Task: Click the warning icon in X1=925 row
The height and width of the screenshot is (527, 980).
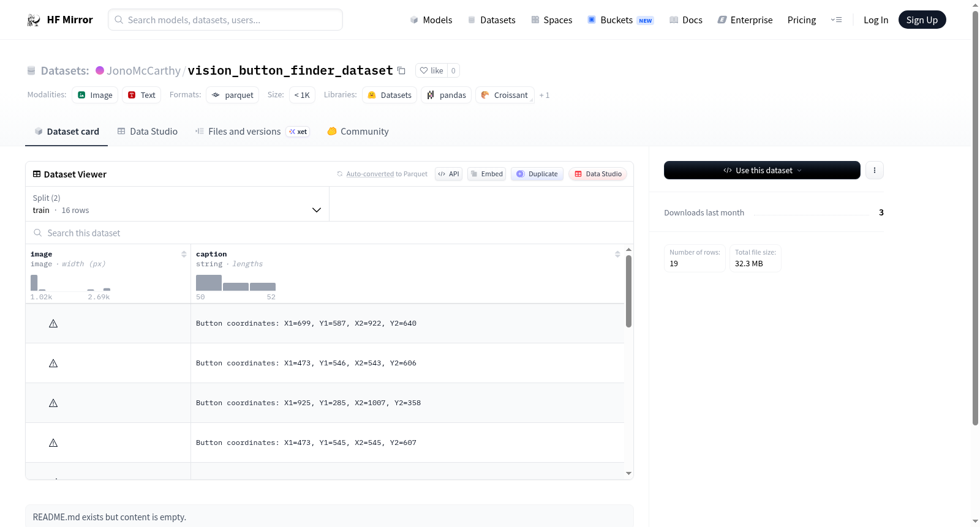Action: tap(53, 403)
